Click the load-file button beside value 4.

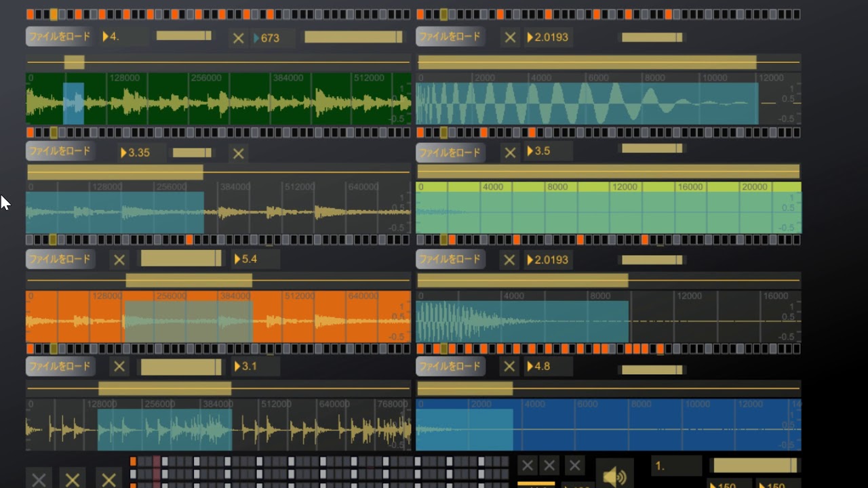point(60,37)
